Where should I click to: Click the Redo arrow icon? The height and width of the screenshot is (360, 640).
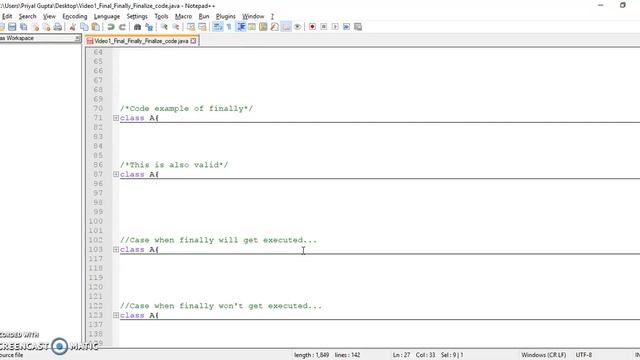coord(122,27)
